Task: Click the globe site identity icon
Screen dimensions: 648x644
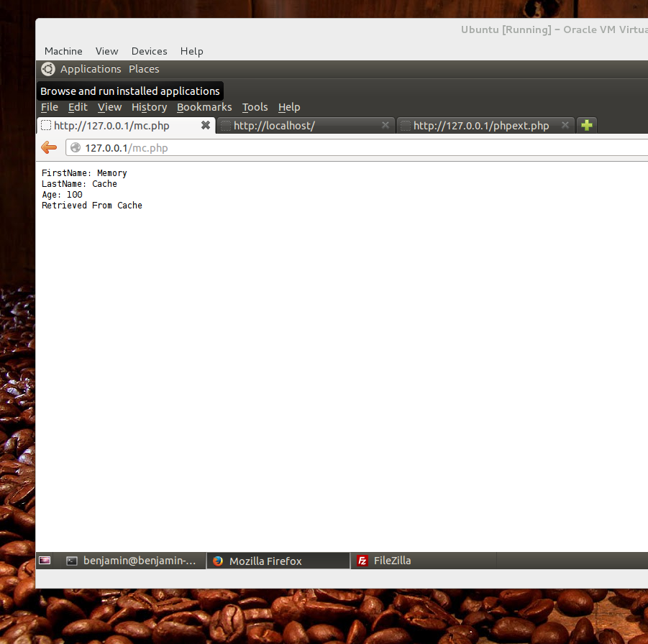Action: (x=76, y=148)
